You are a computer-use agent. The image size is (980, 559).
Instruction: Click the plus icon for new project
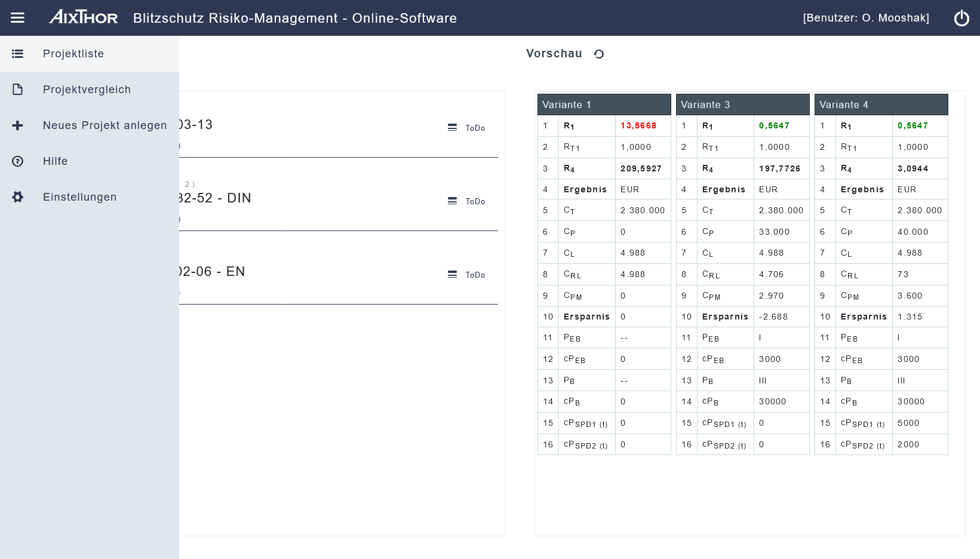[18, 125]
